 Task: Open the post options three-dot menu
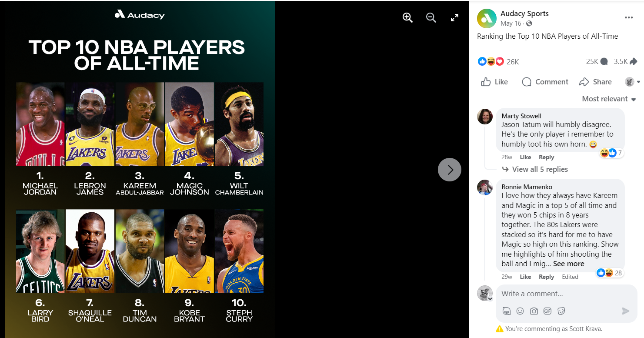(x=629, y=17)
